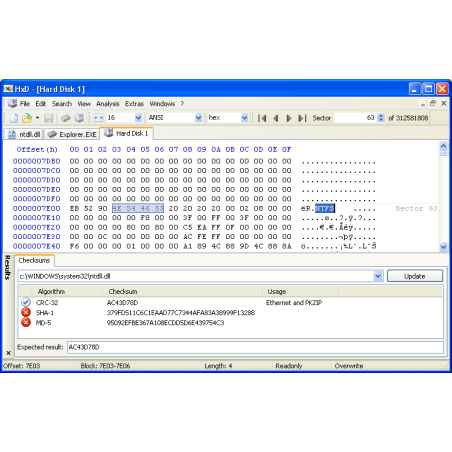
Task: Click the Checksum column header
Action: [x=183, y=291]
